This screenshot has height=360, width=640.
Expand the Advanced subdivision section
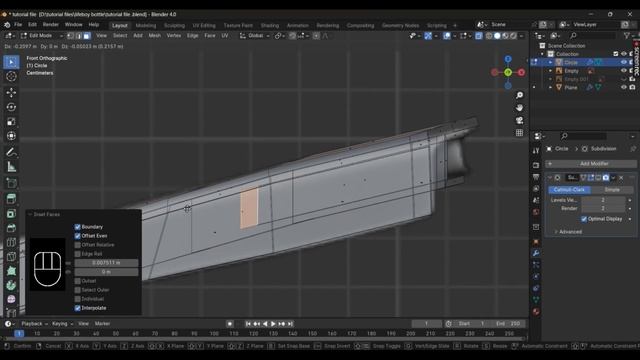point(567,232)
